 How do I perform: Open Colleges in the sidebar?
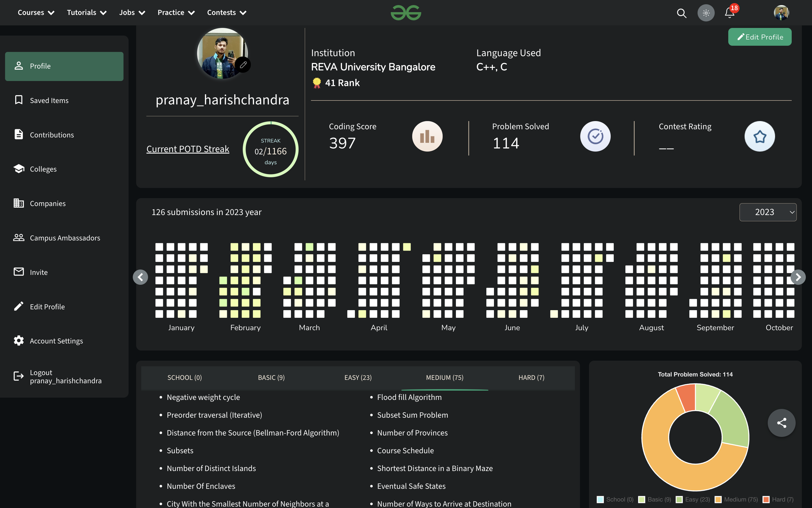(64, 169)
